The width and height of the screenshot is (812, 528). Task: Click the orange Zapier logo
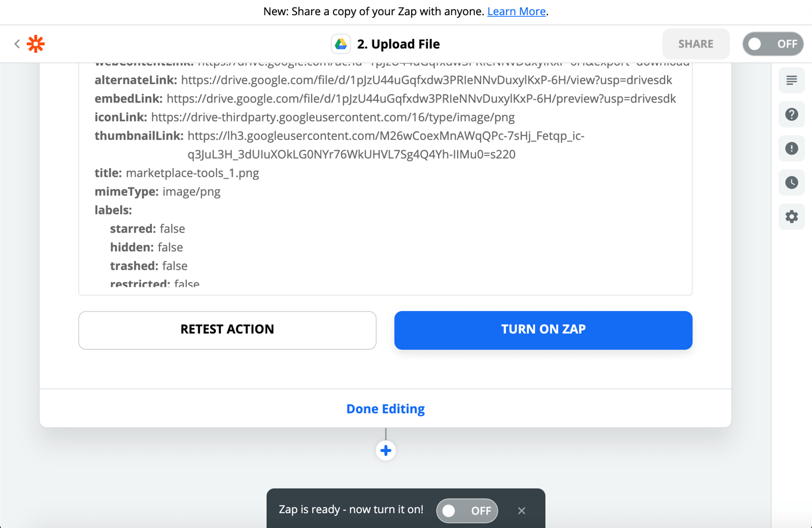(x=35, y=44)
